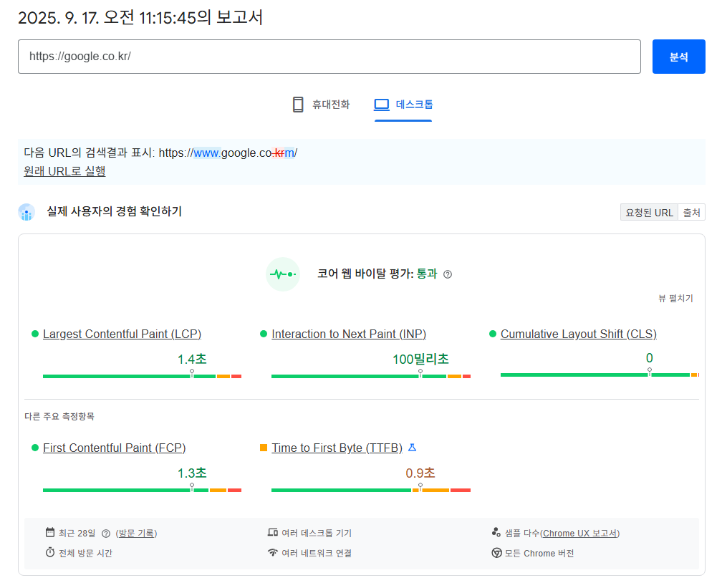Click the phone icon in the 휴대전화 tab
The width and height of the screenshot is (722, 588).
coord(298,105)
